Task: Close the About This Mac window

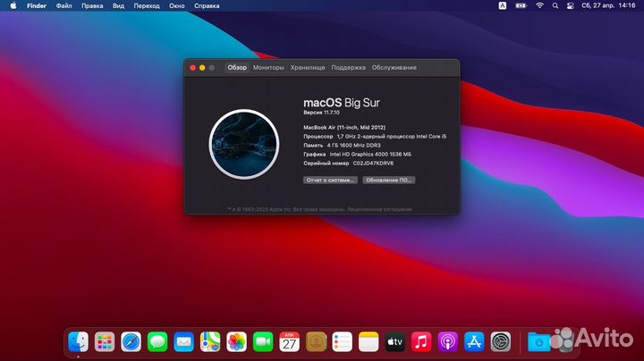Action: coord(192,68)
